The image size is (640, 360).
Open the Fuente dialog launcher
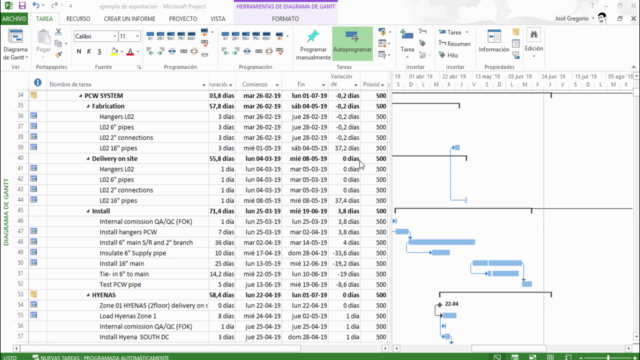tap(139, 67)
